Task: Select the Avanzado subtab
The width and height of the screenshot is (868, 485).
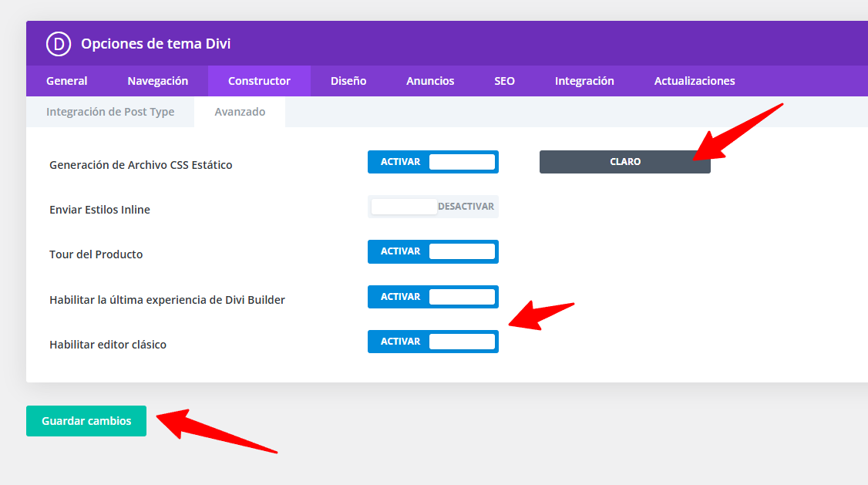Action: [x=240, y=112]
